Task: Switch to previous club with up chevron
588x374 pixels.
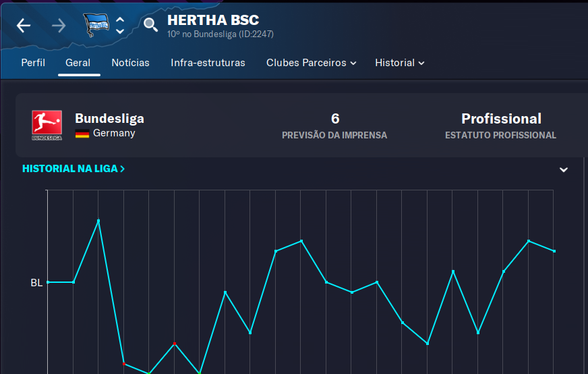Action: tap(120, 20)
